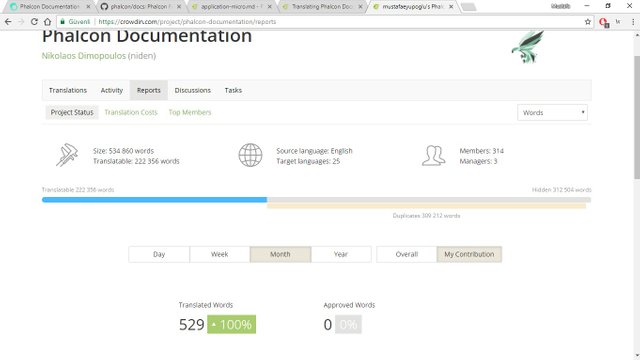Select the Project Status report
This screenshot has width=640, height=360.
click(72, 112)
